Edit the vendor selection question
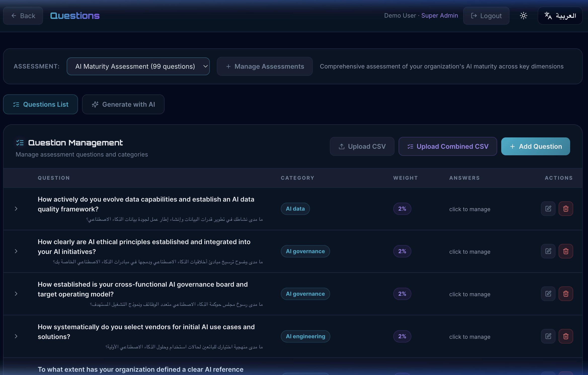Screen dimensions: 588x375 548,336
